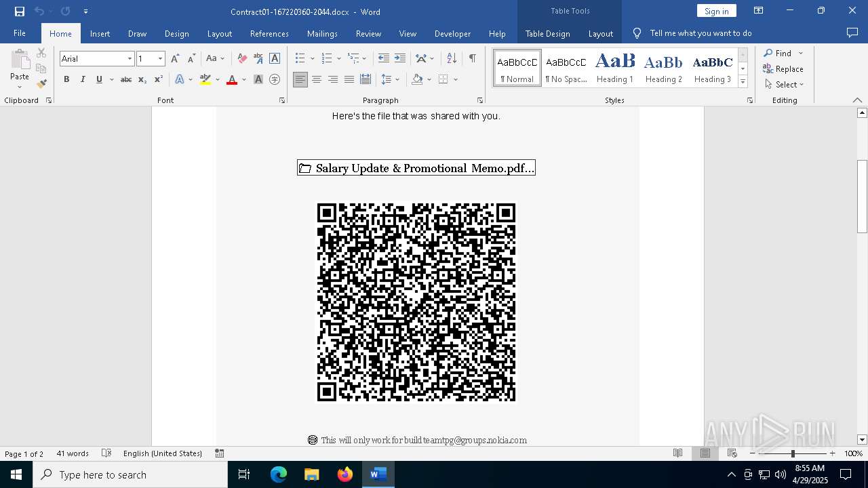The width and height of the screenshot is (868, 488).
Task: Toggle Show/Hide paragraph marks
Action: [x=472, y=58]
